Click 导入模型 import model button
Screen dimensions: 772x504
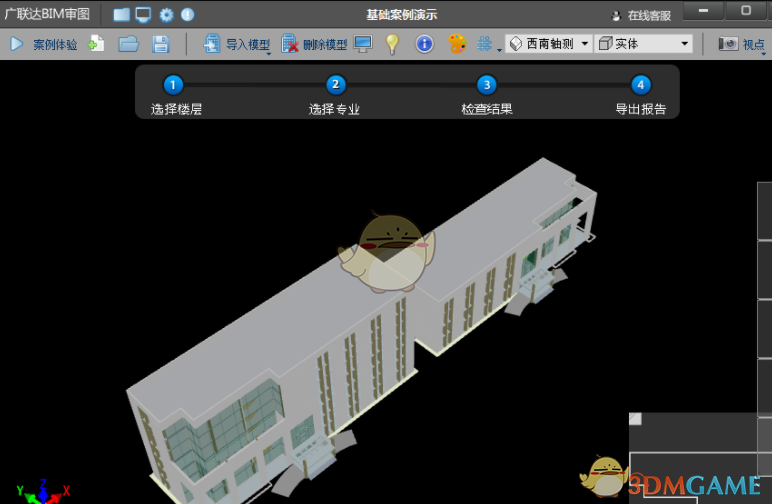point(236,44)
